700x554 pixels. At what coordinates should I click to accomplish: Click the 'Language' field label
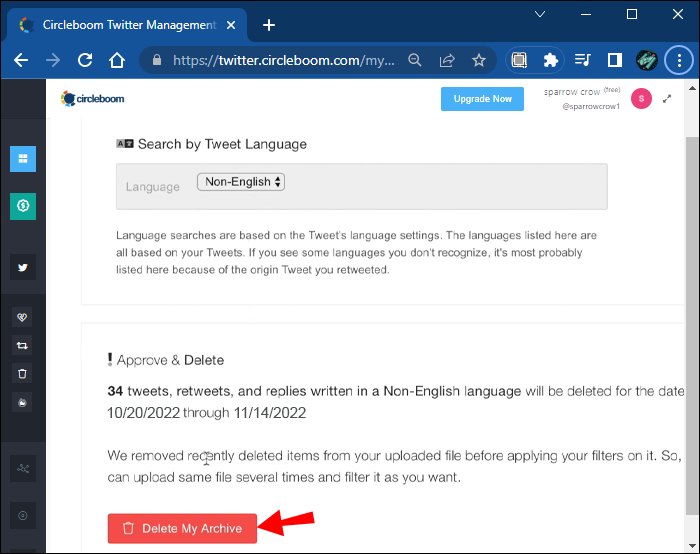[153, 187]
